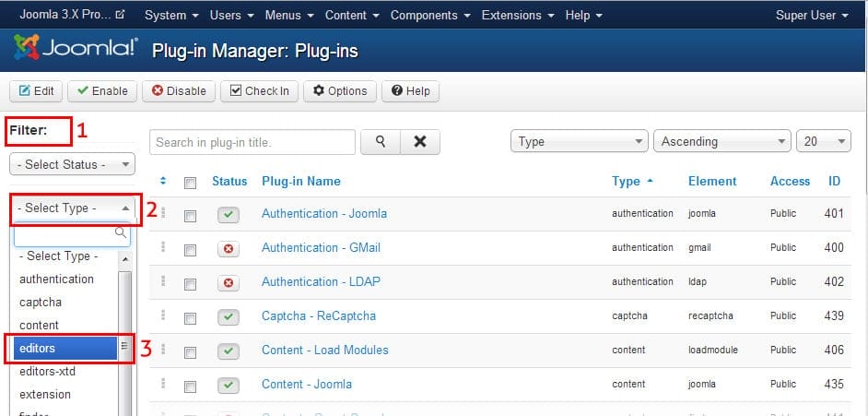Open the Components menu
The height and width of the screenshot is (416, 868).
pyautogui.click(x=430, y=16)
